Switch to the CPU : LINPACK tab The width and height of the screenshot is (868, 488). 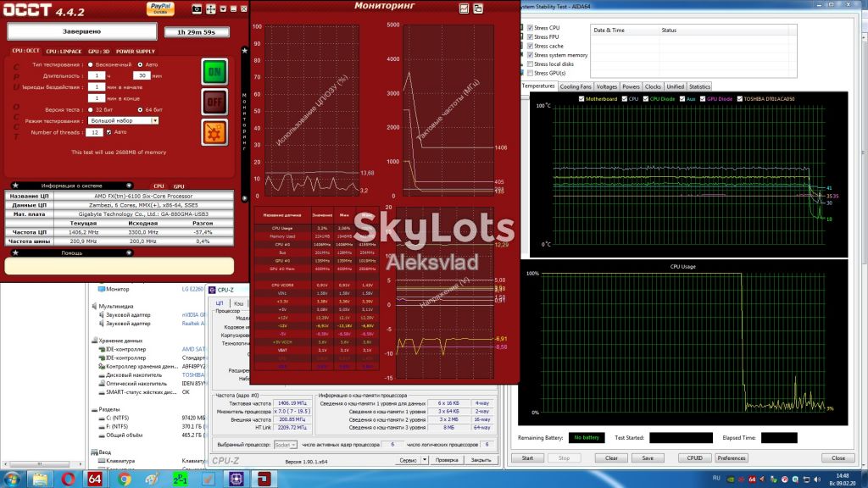[64, 52]
